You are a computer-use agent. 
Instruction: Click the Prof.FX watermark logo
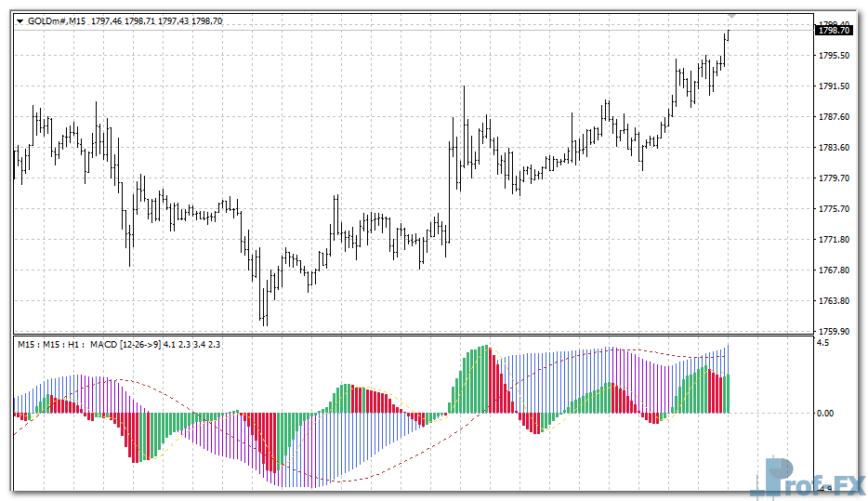pyautogui.click(x=807, y=477)
